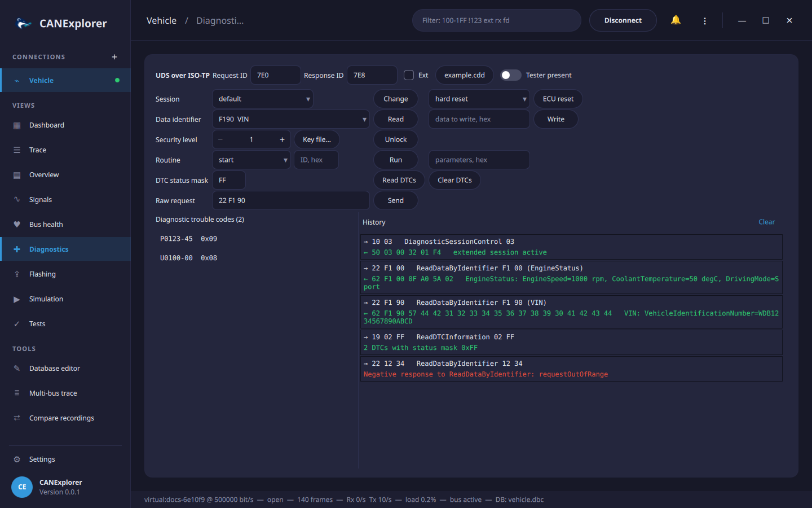Add a new connection with plus icon

[x=114, y=57]
